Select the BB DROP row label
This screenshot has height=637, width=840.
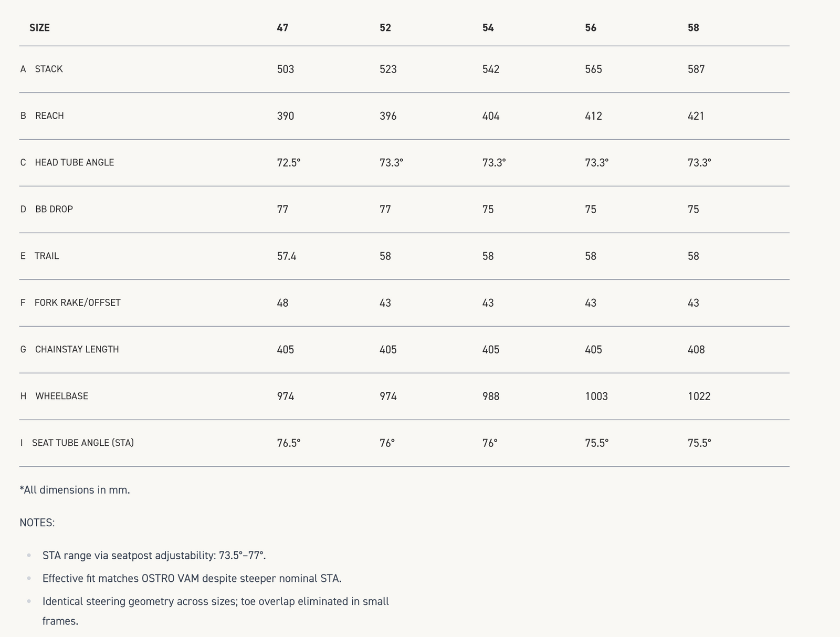[x=54, y=210]
